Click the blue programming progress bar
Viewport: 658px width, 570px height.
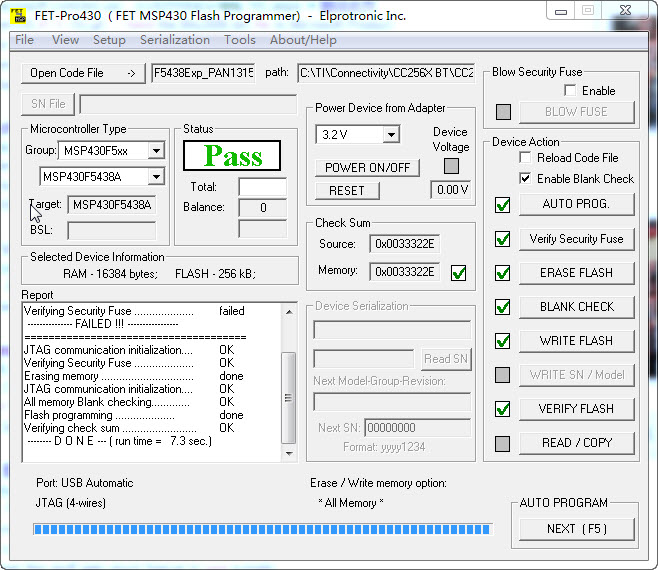pyautogui.click(x=263, y=529)
